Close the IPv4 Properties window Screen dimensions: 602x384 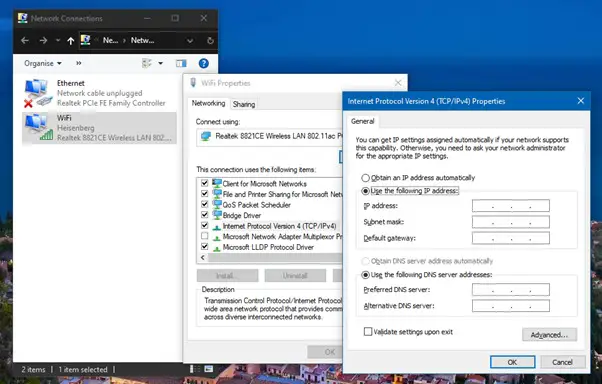click(x=580, y=101)
